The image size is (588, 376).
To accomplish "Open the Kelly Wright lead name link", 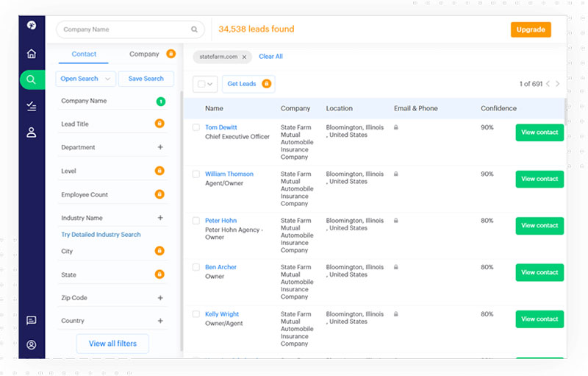I will pos(222,314).
